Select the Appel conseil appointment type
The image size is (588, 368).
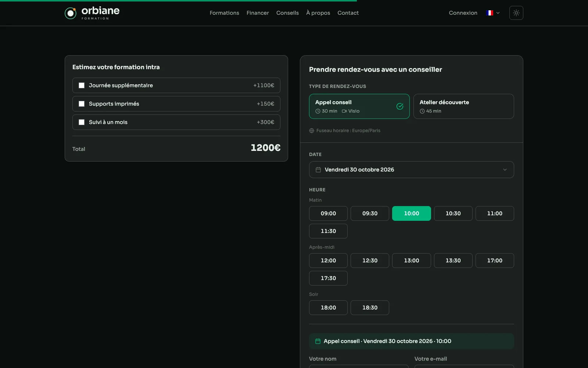click(x=359, y=106)
